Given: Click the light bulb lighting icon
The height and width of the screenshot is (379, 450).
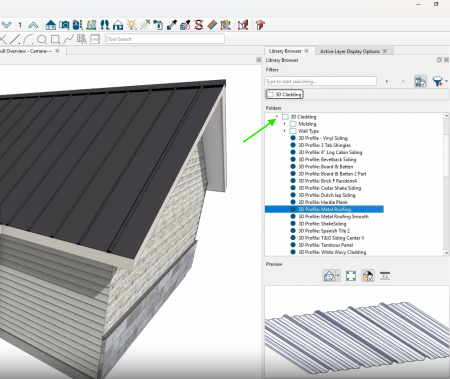Looking at the screenshot, I should (132, 25).
